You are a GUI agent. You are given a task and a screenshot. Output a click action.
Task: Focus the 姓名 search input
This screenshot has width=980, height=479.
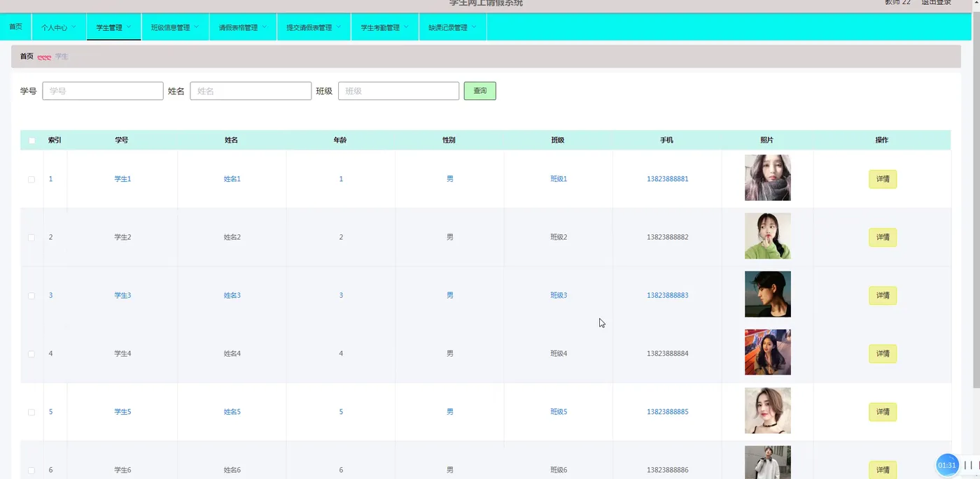pyautogui.click(x=251, y=91)
